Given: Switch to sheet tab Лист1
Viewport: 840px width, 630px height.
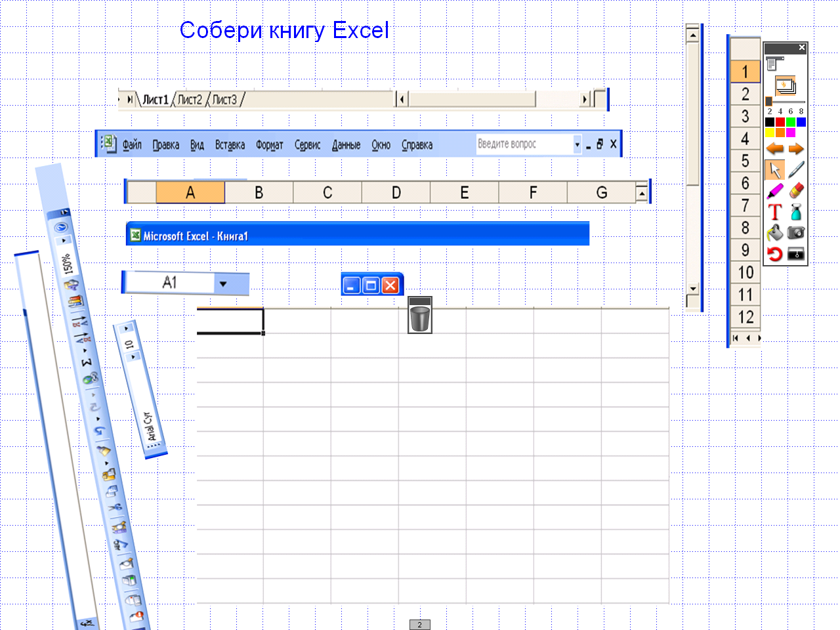Looking at the screenshot, I should pos(156,100).
